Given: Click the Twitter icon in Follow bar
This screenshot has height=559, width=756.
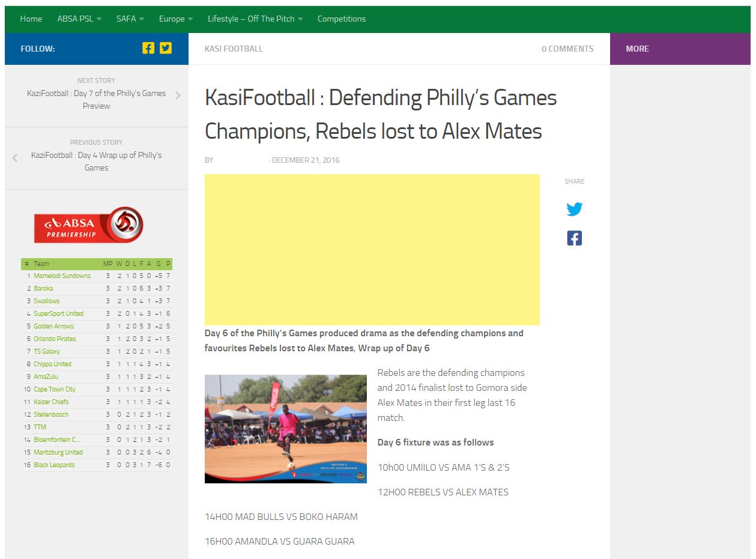Looking at the screenshot, I should pos(166,48).
